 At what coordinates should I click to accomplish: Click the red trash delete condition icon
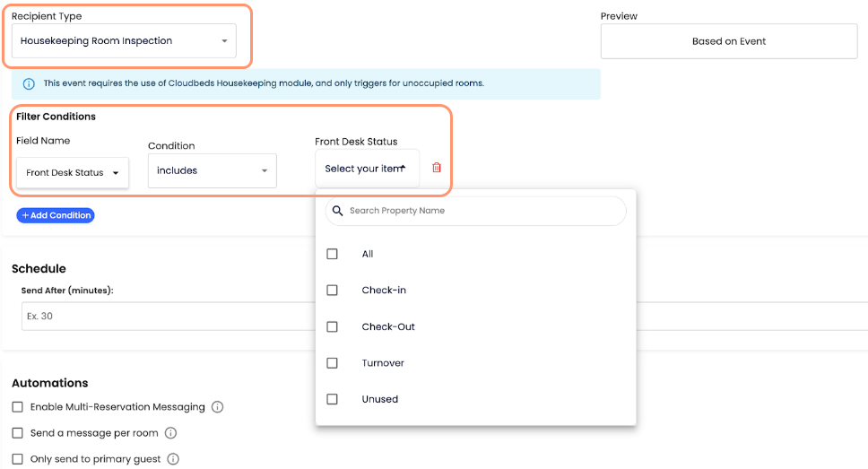(437, 168)
